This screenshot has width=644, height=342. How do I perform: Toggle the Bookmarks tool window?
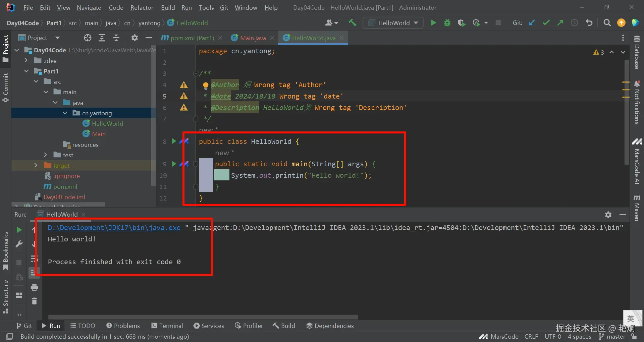(x=5, y=251)
